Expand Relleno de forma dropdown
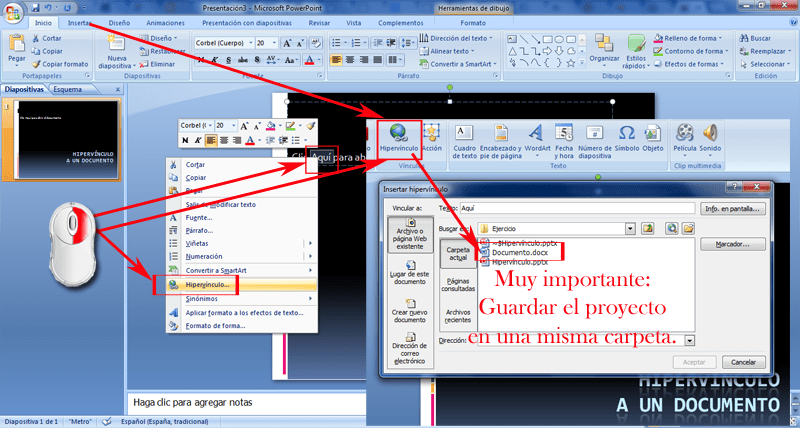 coord(720,38)
